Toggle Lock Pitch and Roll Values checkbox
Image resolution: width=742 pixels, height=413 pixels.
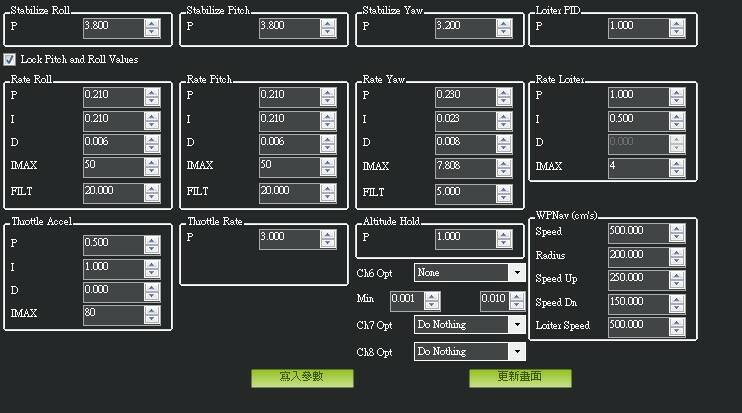tap(11, 59)
